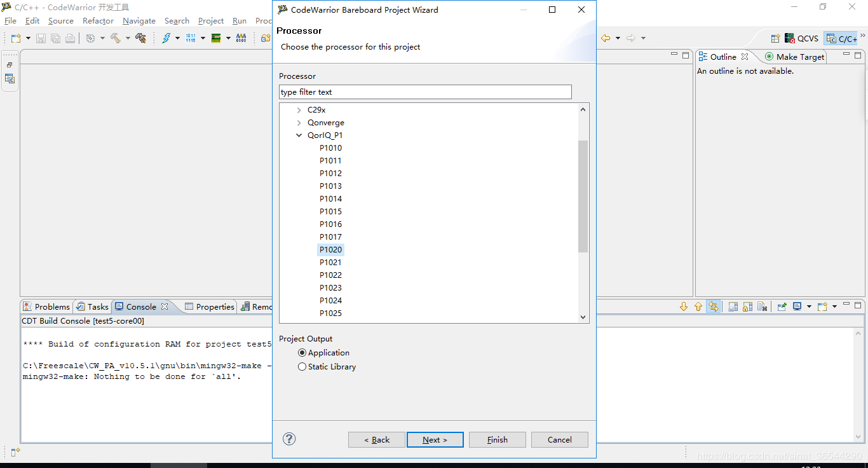Click the binary 1011 icon in the toolbar

tap(191, 38)
